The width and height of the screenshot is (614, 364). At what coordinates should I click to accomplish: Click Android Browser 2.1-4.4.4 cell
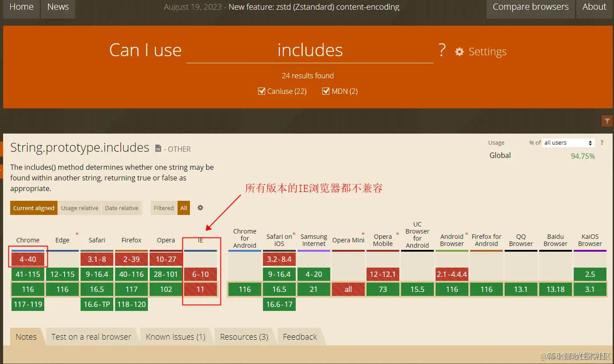coord(452,274)
